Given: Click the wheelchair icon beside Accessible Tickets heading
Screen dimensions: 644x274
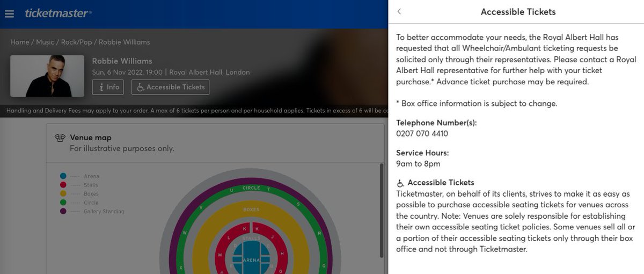Looking at the screenshot, I should pos(400,183).
